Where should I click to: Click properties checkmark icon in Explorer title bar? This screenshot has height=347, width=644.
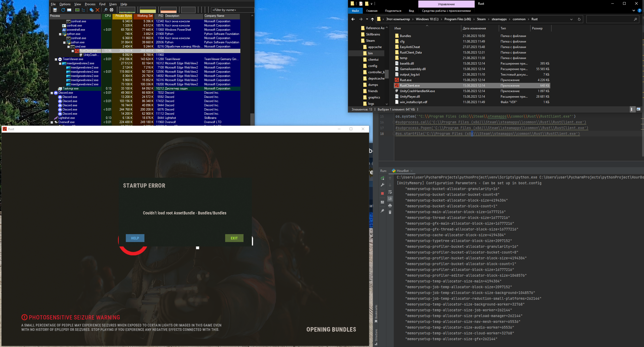tap(361, 4)
